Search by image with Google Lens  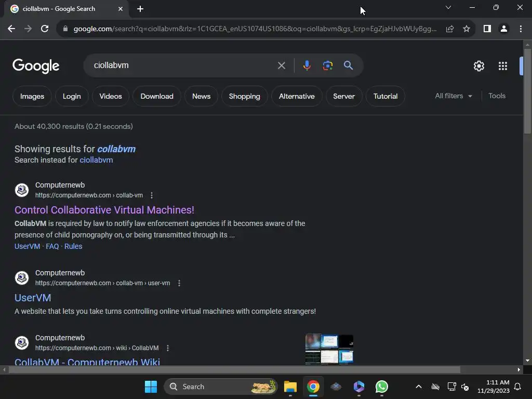(x=328, y=65)
